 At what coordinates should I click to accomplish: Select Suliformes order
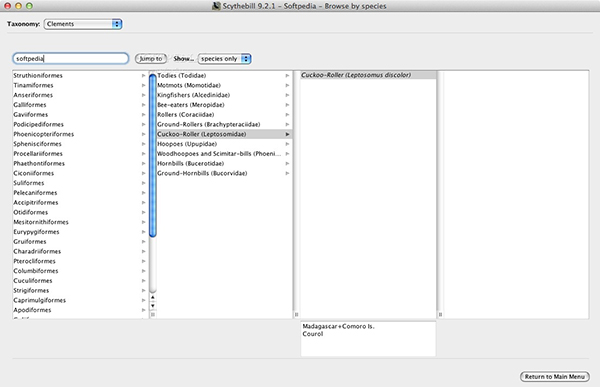point(80,183)
